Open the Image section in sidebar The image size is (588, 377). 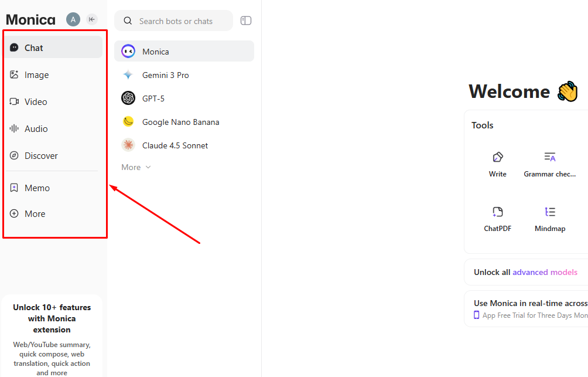click(x=54, y=74)
